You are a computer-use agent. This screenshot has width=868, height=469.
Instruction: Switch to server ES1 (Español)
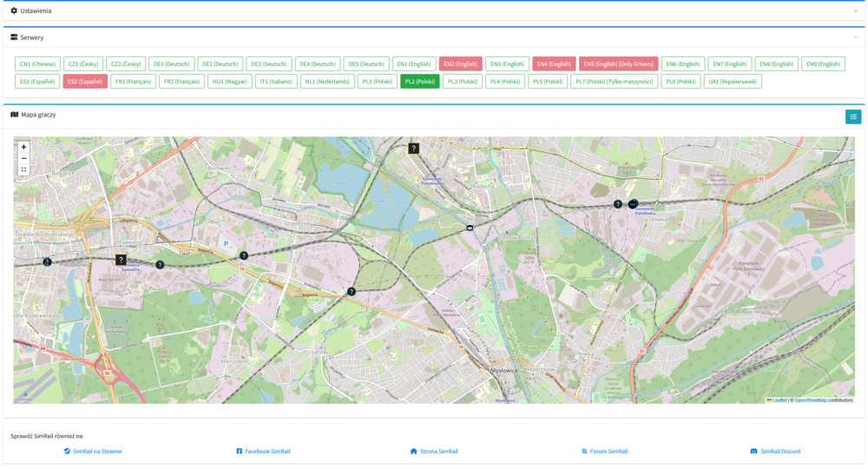tap(37, 82)
